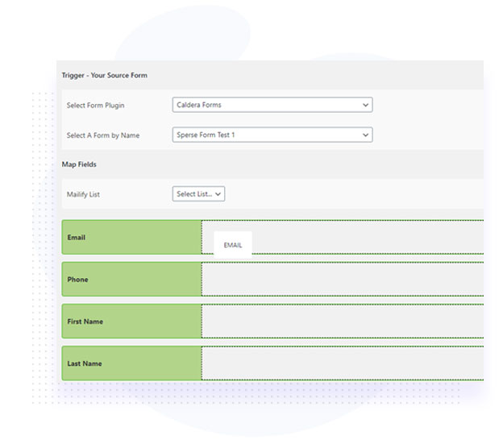Image resolution: width=503 pixels, height=448 pixels.
Task: Open the Select A Form by Name dropdown
Action: click(272, 135)
